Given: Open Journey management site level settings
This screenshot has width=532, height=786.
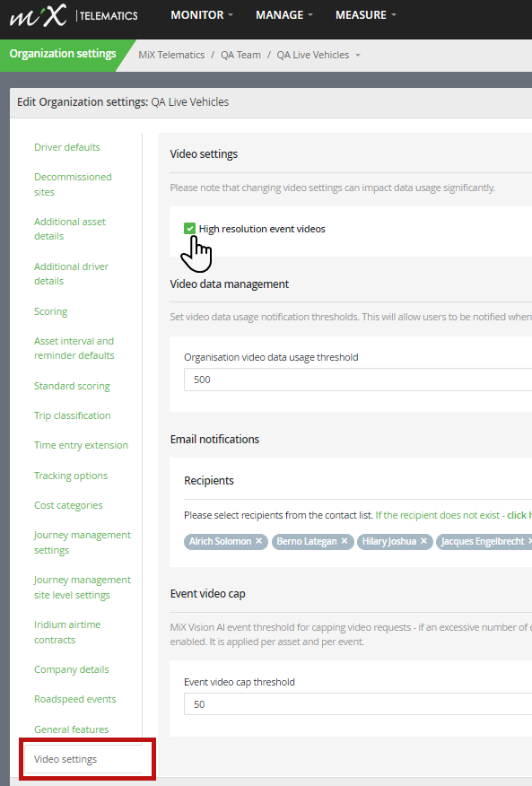Looking at the screenshot, I should click(x=83, y=588).
